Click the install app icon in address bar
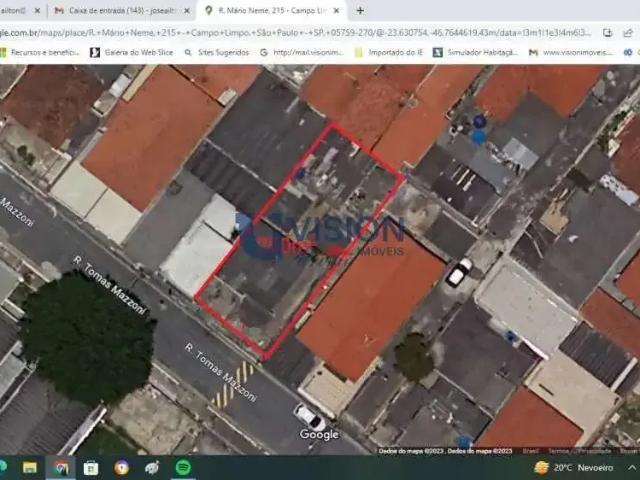This screenshot has width=640, height=480. (x=608, y=33)
